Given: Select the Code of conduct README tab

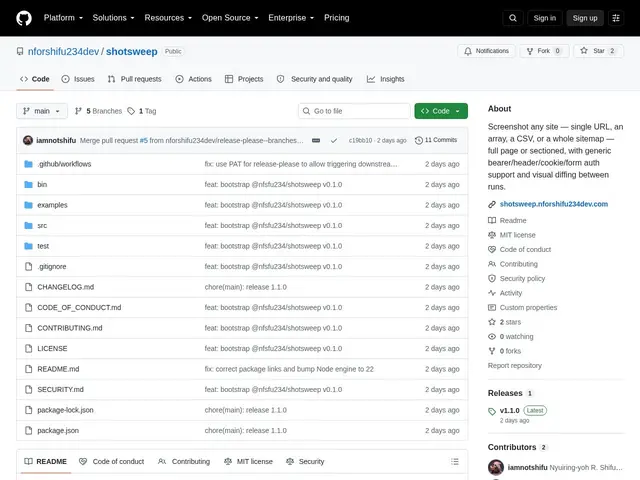Looking at the screenshot, I should (111, 461).
